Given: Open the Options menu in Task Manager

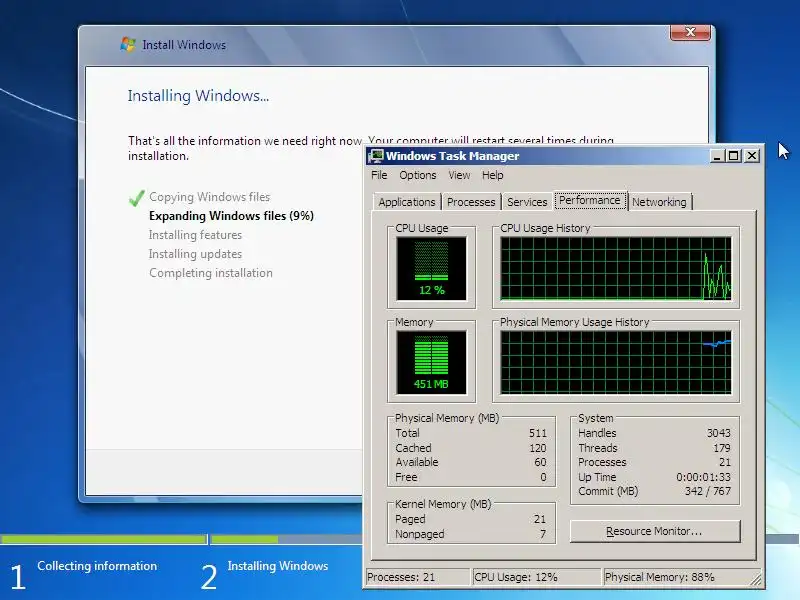Looking at the screenshot, I should 417,175.
